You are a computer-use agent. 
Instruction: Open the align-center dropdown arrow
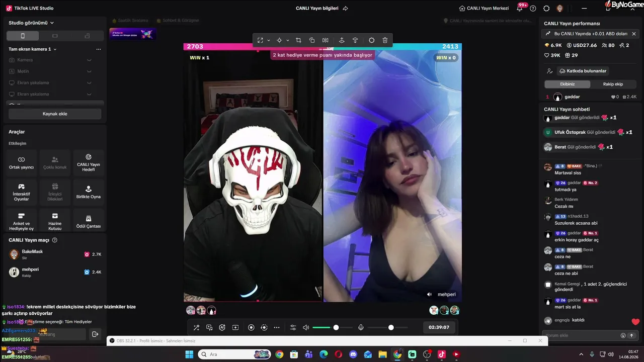(x=288, y=40)
